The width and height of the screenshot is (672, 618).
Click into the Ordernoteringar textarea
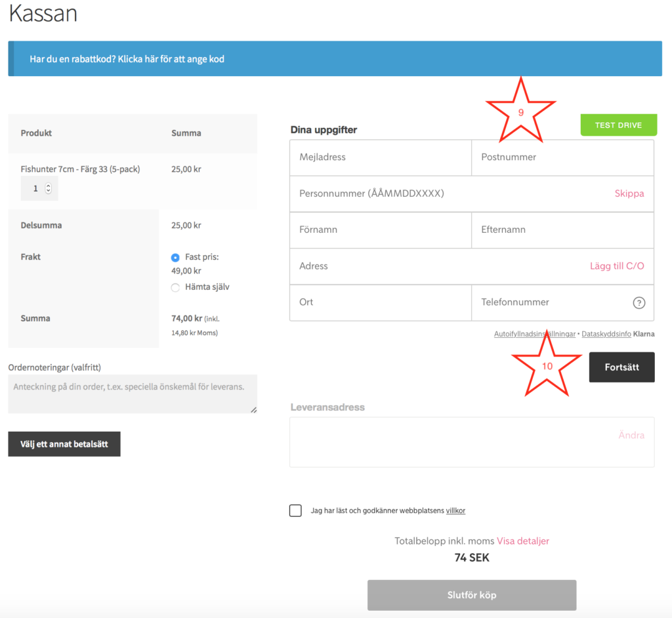click(133, 394)
